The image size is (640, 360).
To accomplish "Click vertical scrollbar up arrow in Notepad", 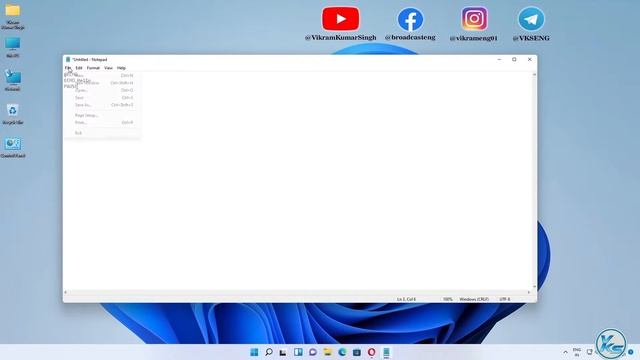I will (x=534, y=75).
